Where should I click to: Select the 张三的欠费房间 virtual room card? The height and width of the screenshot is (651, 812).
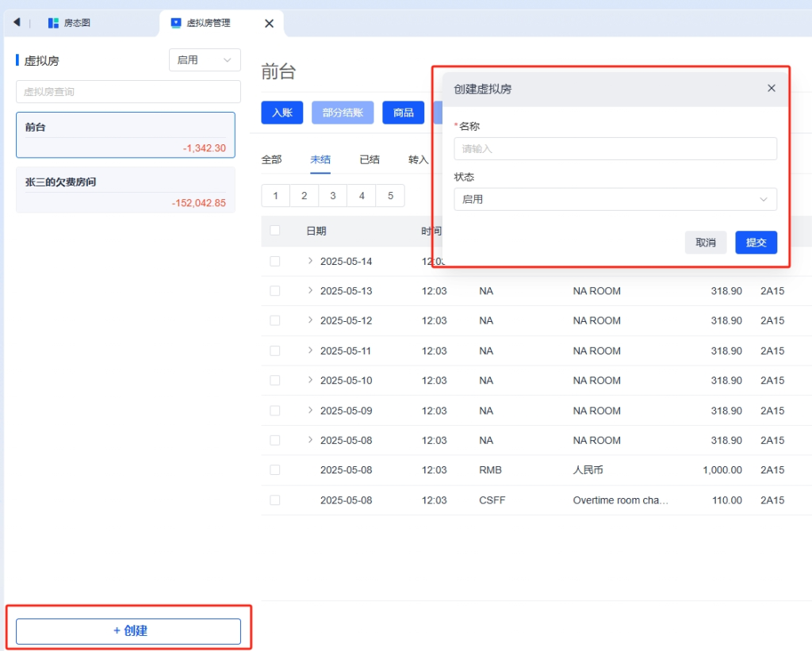point(125,190)
